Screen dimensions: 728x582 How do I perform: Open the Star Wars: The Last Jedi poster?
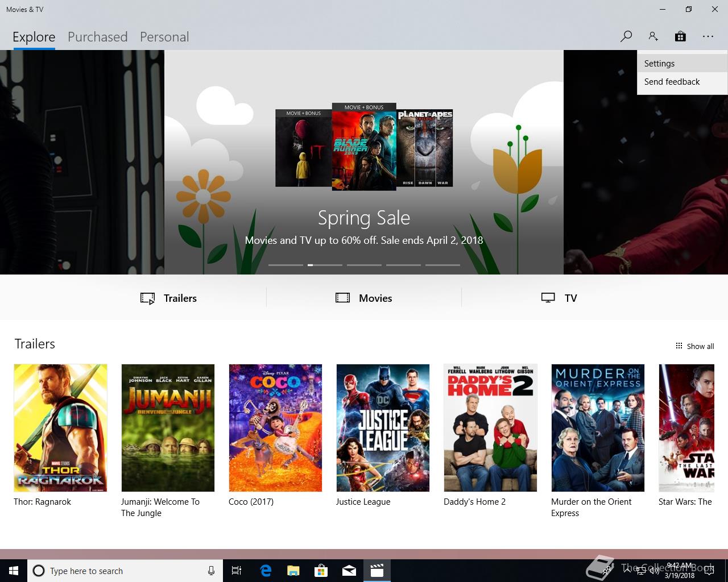tap(686, 428)
